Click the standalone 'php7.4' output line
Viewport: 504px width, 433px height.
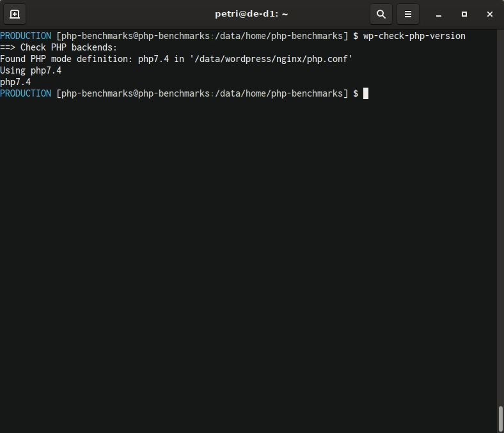[x=15, y=83]
